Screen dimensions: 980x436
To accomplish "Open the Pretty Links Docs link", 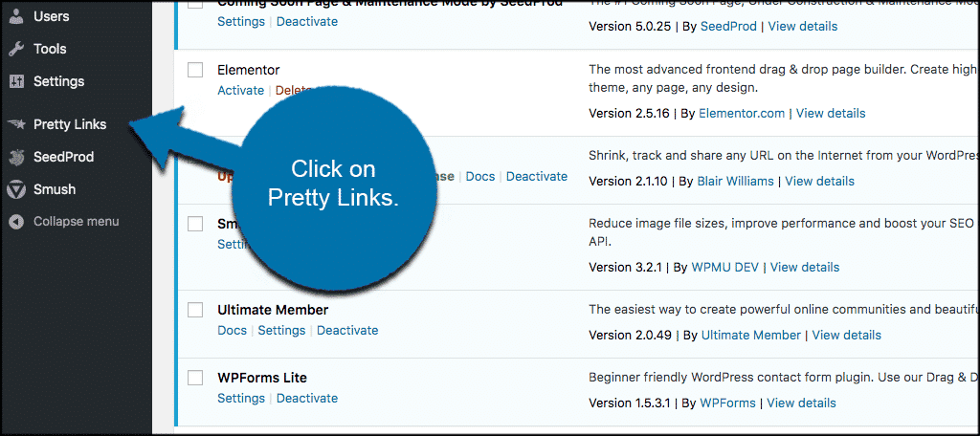I will tap(480, 176).
